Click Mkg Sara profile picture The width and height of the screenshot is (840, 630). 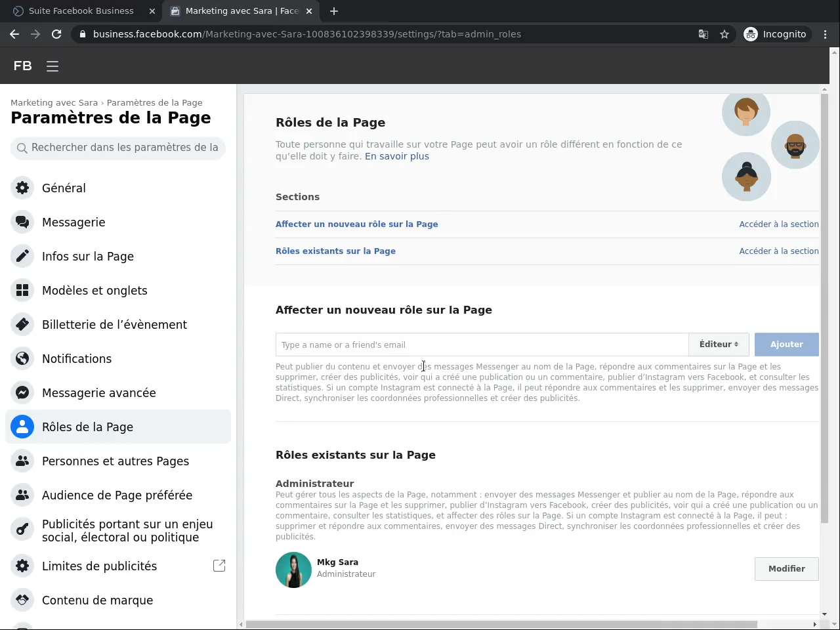click(293, 570)
